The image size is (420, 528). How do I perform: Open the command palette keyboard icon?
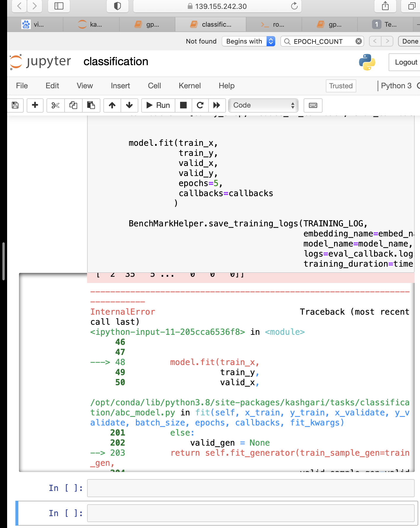click(x=313, y=105)
